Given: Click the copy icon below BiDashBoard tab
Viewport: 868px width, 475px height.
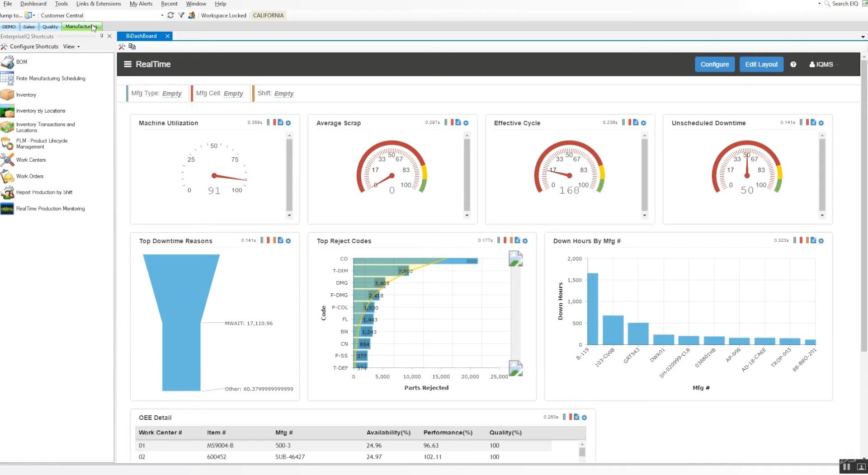Looking at the screenshot, I should point(132,47).
